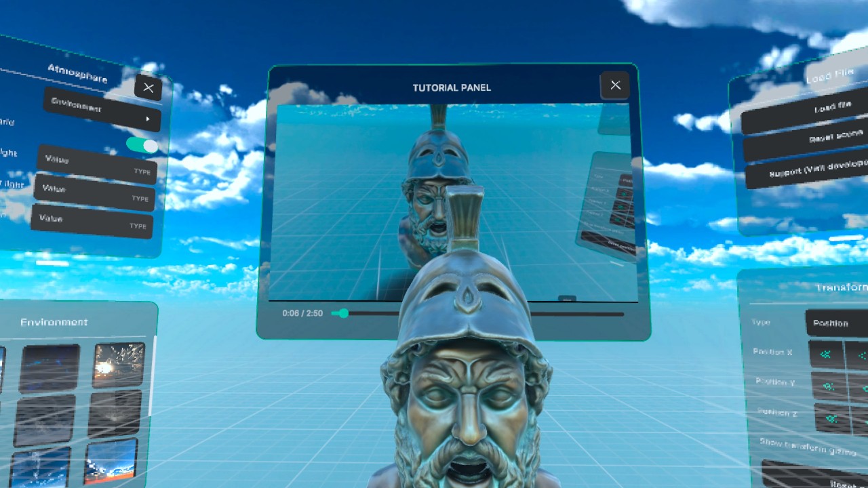Click the second Value TYPE field
This screenshot has width=868, height=488.
pos(94,192)
